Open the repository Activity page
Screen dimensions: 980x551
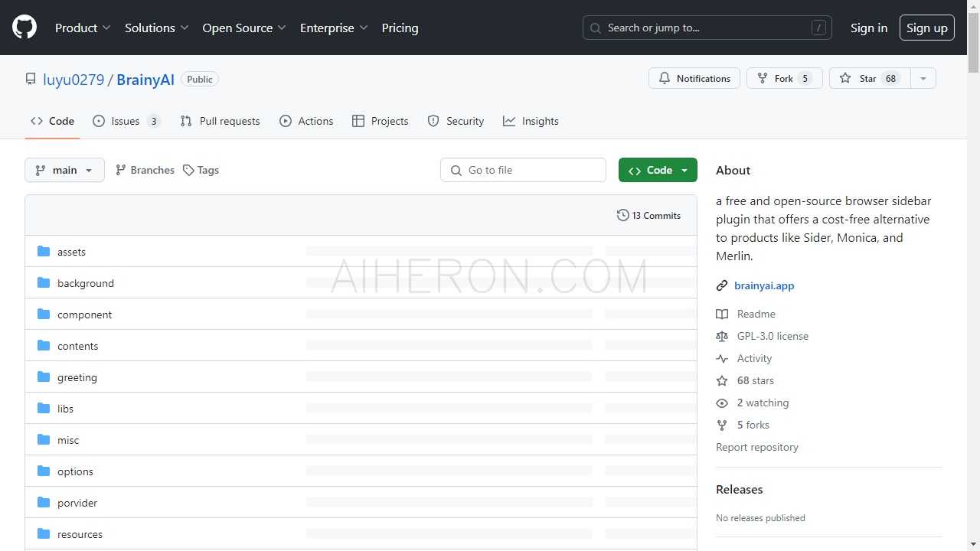point(744,358)
